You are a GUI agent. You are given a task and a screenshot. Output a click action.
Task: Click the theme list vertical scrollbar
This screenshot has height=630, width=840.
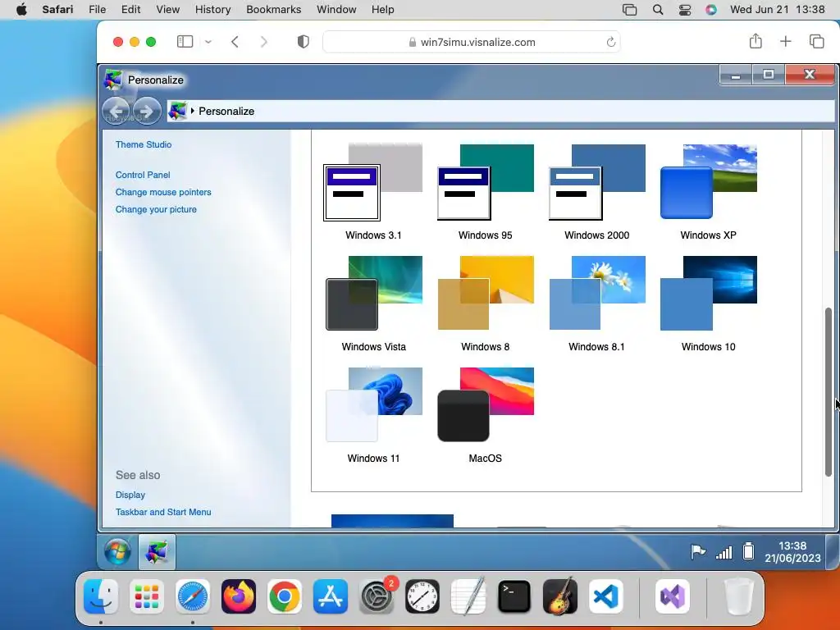pos(829,391)
